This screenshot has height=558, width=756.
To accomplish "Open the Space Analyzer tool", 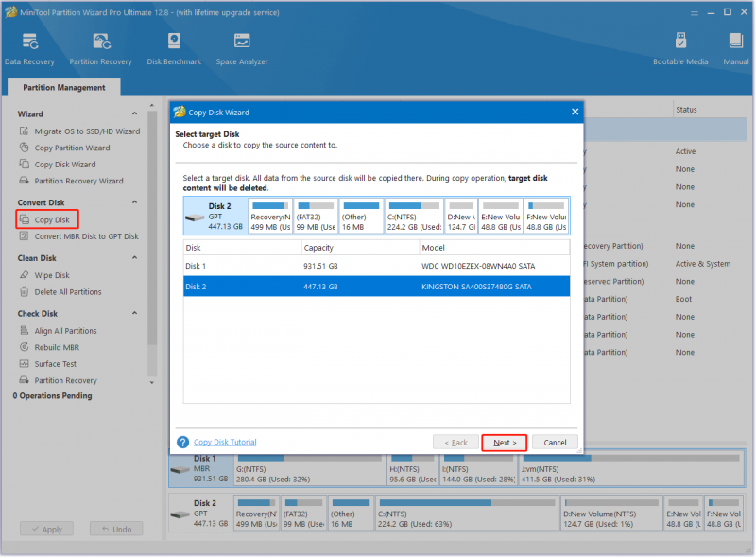I will (x=242, y=49).
